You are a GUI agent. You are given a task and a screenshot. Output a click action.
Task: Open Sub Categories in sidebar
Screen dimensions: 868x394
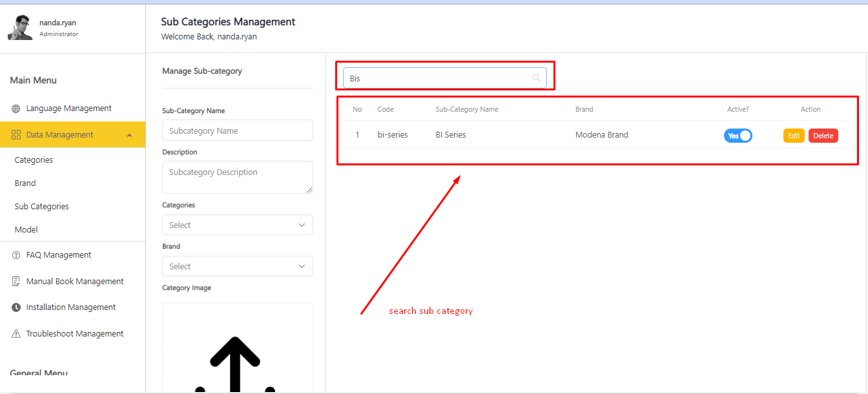tap(41, 207)
